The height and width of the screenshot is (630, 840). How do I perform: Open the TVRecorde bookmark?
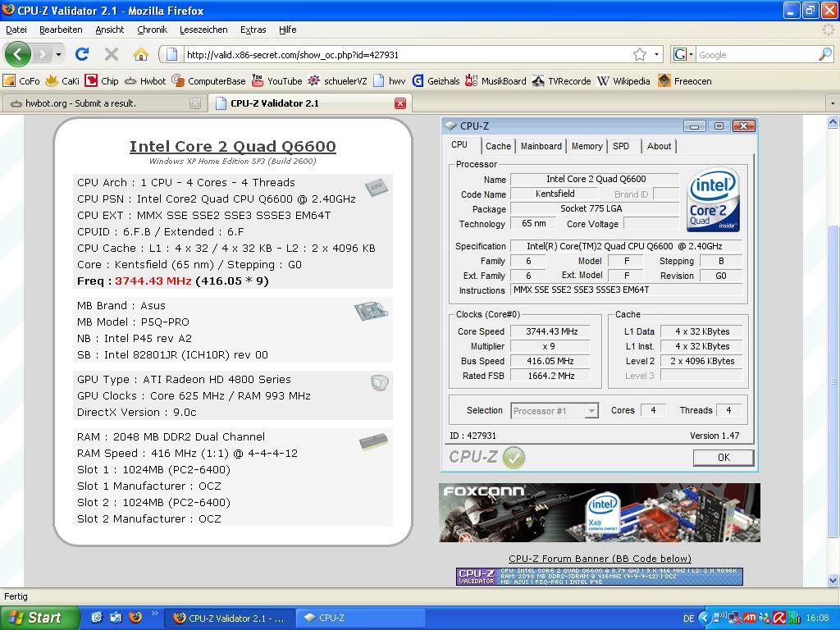coord(561,81)
